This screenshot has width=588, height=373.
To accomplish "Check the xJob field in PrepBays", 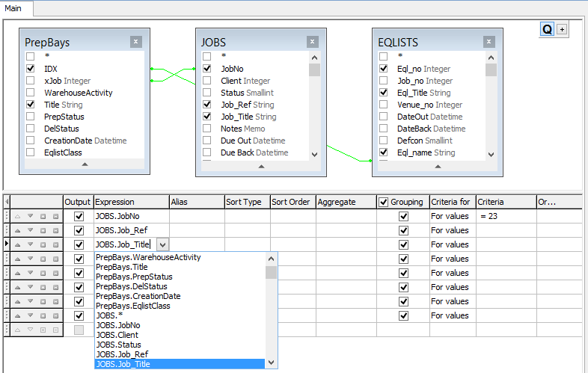I will 31,81.
